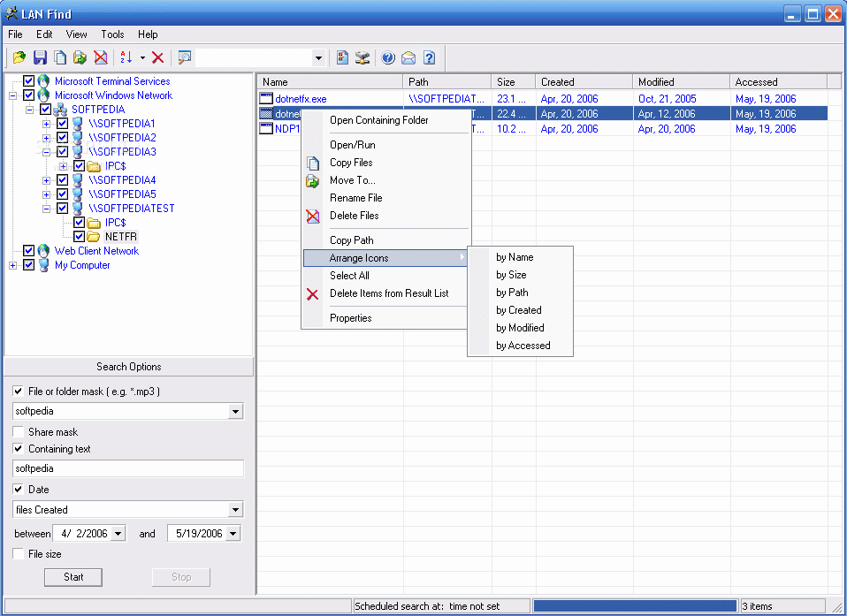The height and width of the screenshot is (616, 847).
Task: Choose by Modified in the submenu
Action: [x=520, y=328]
